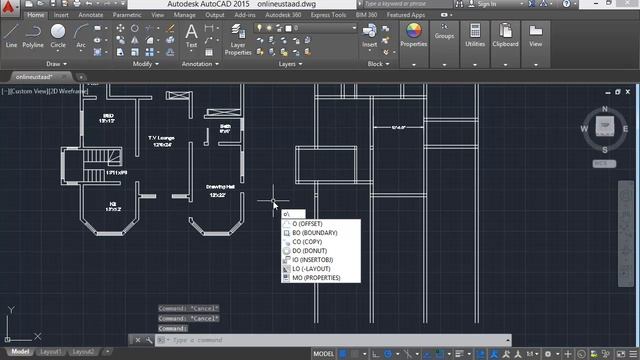Switch to the Layout1 tab
This screenshot has width=640, height=360.
(51, 352)
